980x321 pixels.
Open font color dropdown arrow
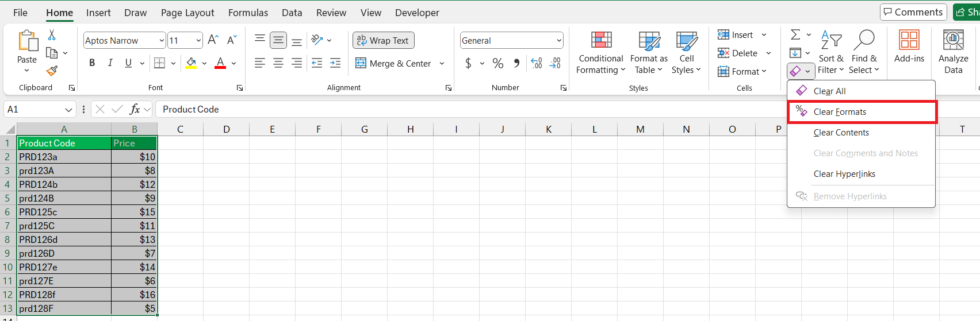coord(233,63)
